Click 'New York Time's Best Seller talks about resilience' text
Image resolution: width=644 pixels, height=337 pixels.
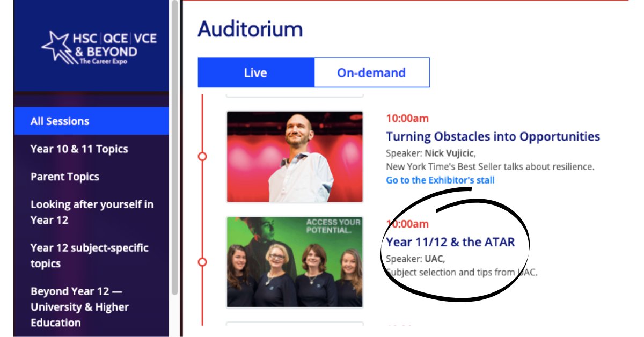click(490, 166)
